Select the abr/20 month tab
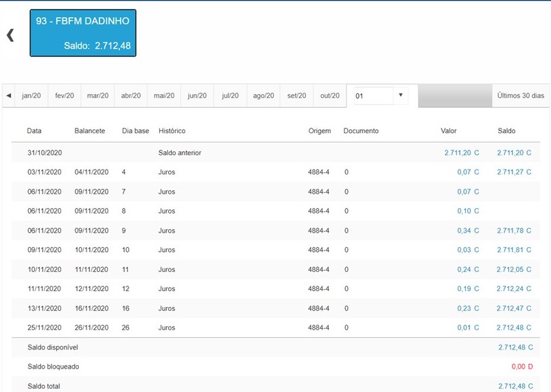The width and height of the screenshot is (551, 392). point(131,95)
